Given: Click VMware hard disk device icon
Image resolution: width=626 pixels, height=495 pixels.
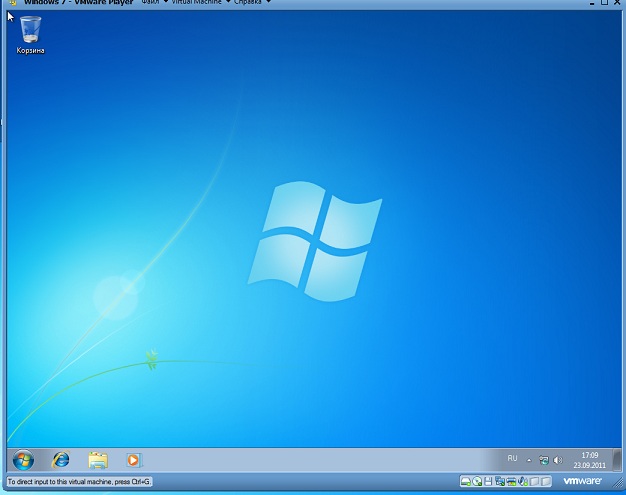Looking at the screenshot, I should (466, 481).
